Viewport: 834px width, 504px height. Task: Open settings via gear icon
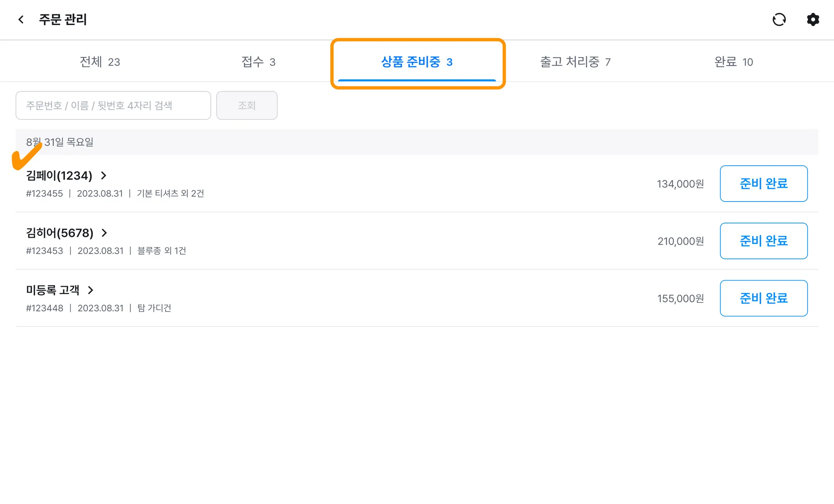coord(813,20)
